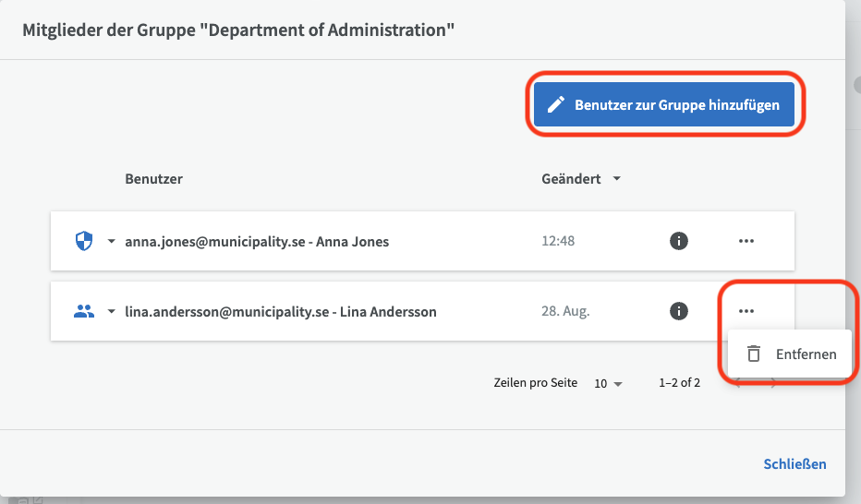Choose Entfernen from the context menu
Image resolution: width=861 pixels, height=504 pixels.
806,354
